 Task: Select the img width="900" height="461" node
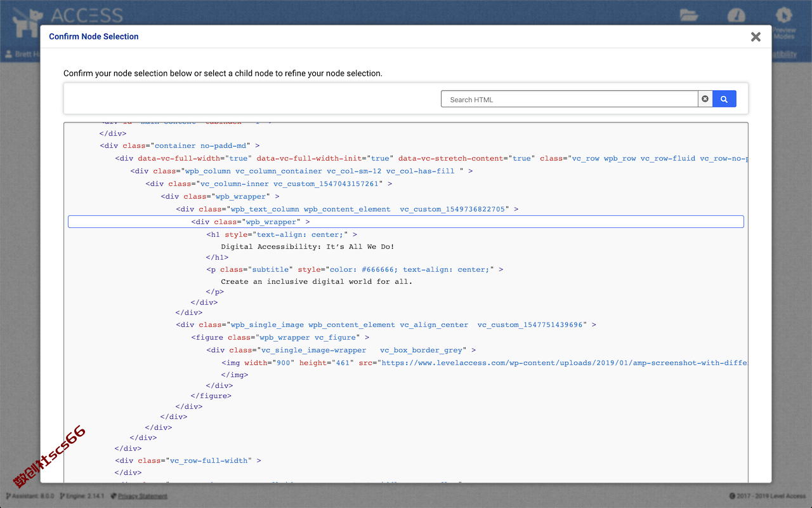pos(485,363)
